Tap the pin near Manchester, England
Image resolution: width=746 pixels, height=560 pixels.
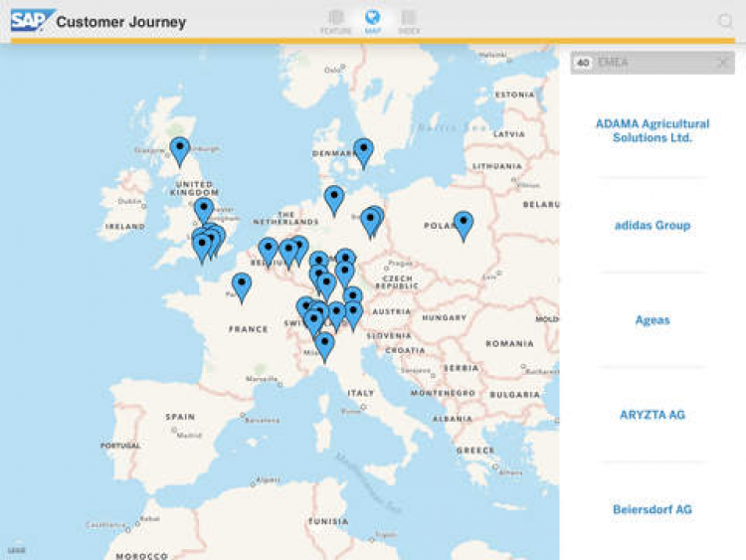point(204,211)
